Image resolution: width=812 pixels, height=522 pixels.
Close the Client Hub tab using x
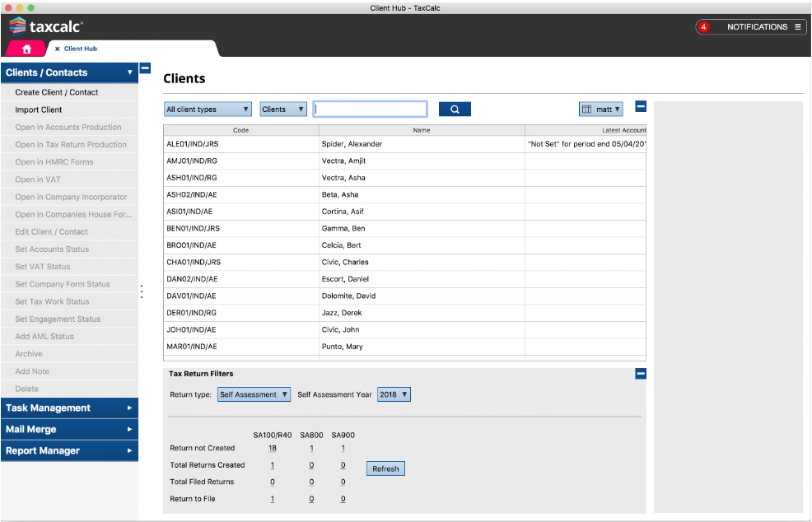[x=57, y=49]
